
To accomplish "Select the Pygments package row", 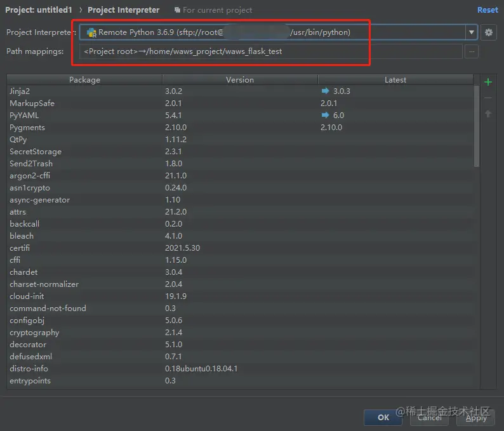I will point(240,128).
